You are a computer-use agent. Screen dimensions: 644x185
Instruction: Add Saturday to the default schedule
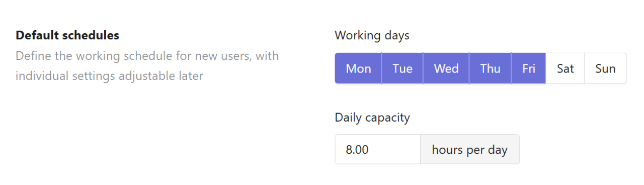tap(566, 68)
